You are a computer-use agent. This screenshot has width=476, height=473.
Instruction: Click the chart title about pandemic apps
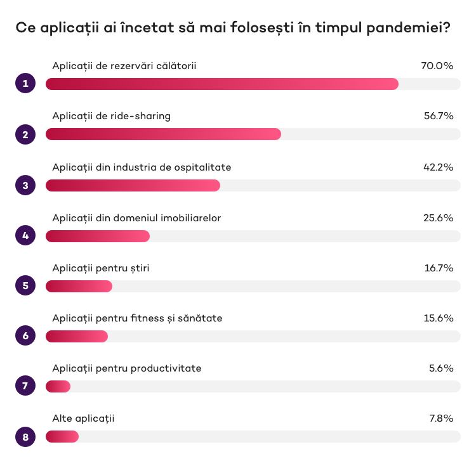pyautogui.click(x=233, y=28)
